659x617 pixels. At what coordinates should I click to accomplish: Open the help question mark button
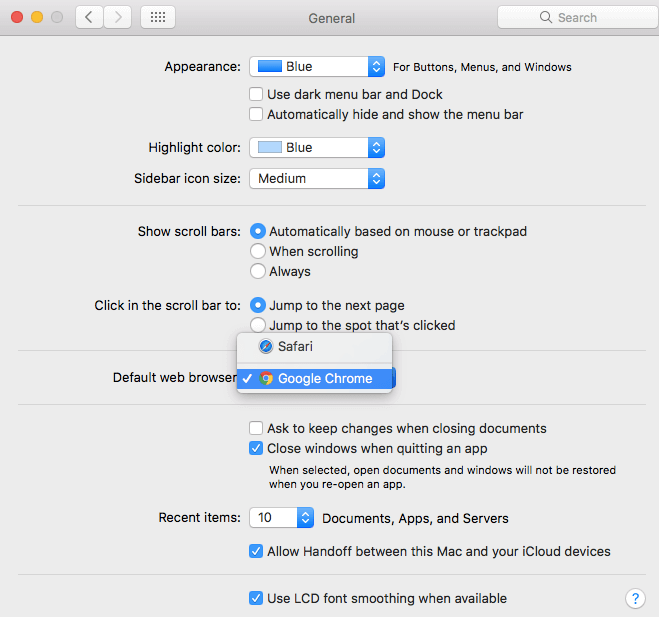635,598
